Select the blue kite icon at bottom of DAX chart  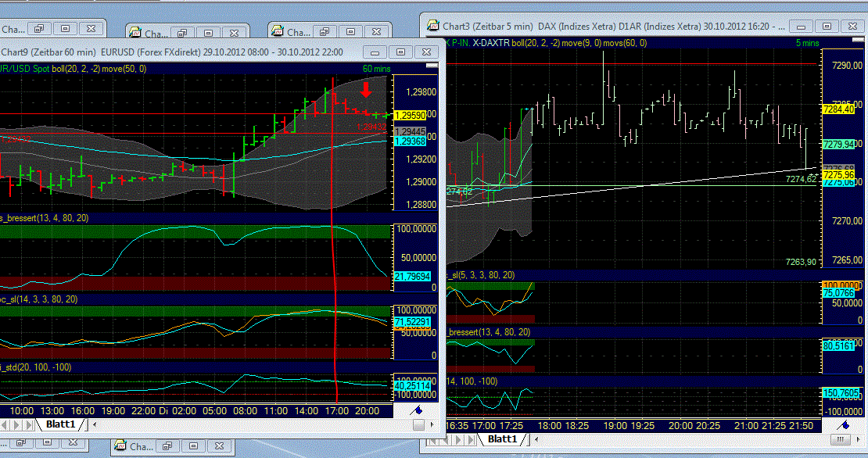[x=845, y=425]
